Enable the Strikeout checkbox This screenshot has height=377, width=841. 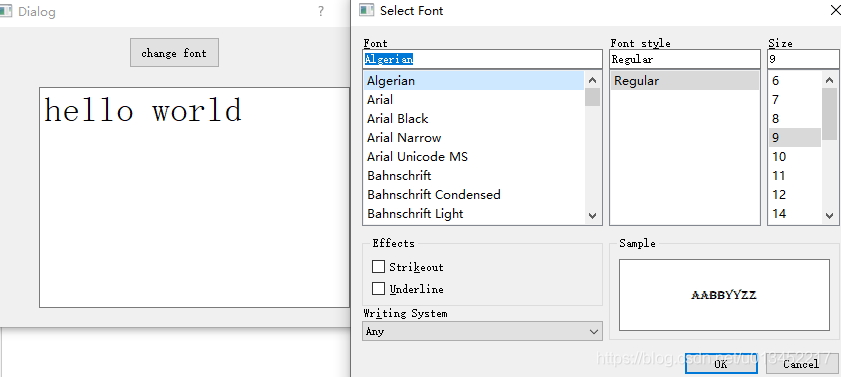point(379,267)
